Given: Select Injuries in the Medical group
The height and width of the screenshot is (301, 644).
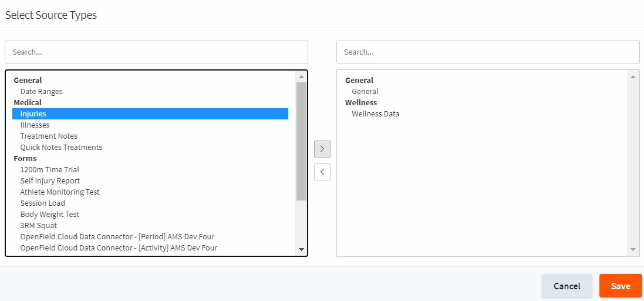Looking at the screenshot, I should coord(150,113).
